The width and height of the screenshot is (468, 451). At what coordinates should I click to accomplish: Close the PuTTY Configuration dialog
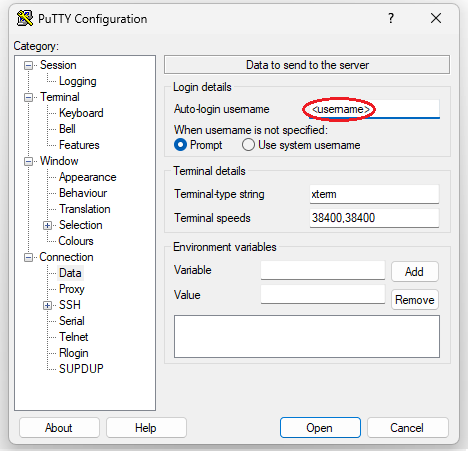[x=436, y=18]
